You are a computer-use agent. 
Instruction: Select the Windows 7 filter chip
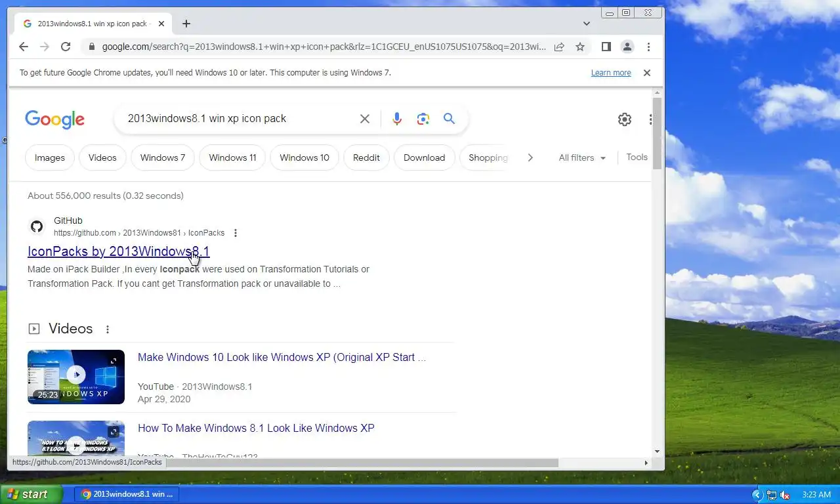point(163,157)
